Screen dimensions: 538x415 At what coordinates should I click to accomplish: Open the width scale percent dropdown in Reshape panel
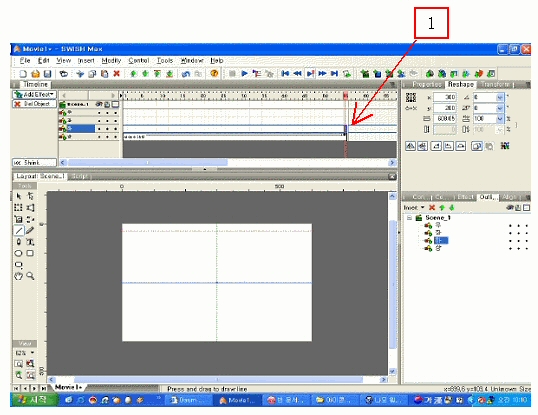[x=500, y=119]
